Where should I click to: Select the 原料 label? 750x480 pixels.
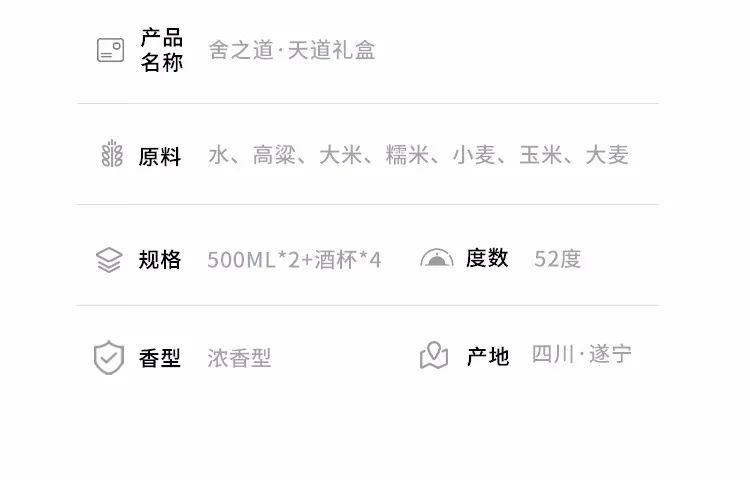[x=160, y=156]
